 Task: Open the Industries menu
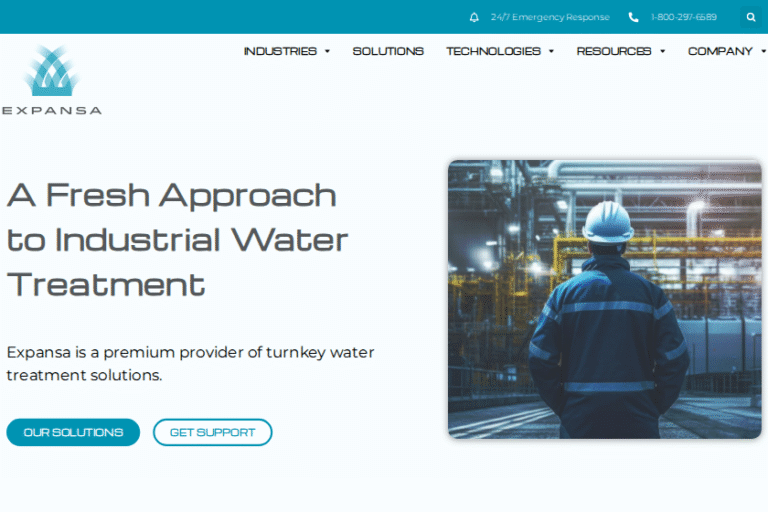[x=280, y=51]
